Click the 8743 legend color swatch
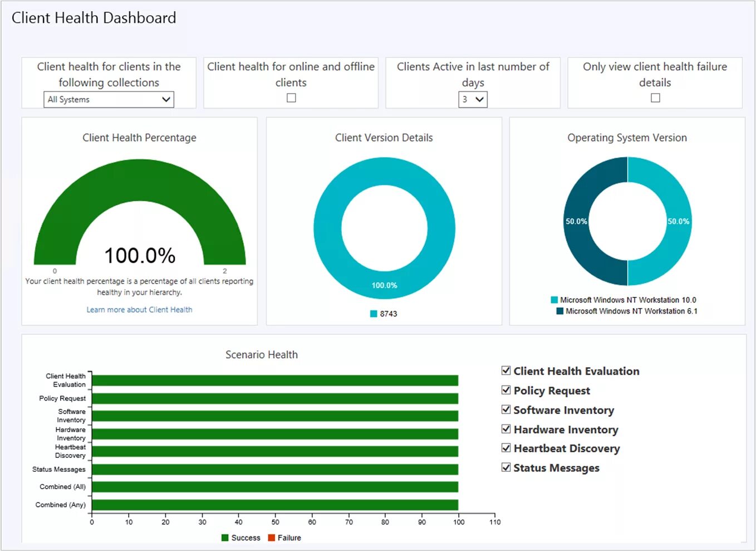The image size is (756, 551). pyautogui.click(x=374, y=314)
